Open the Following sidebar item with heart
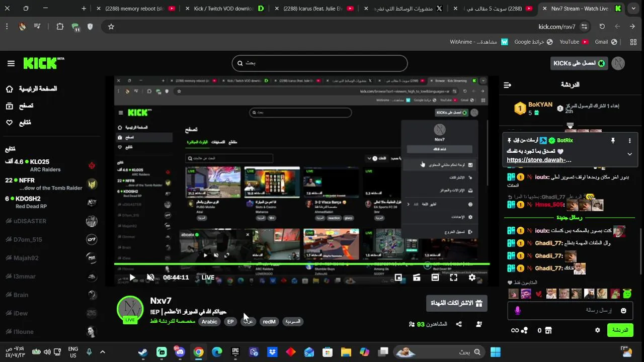 19,123
